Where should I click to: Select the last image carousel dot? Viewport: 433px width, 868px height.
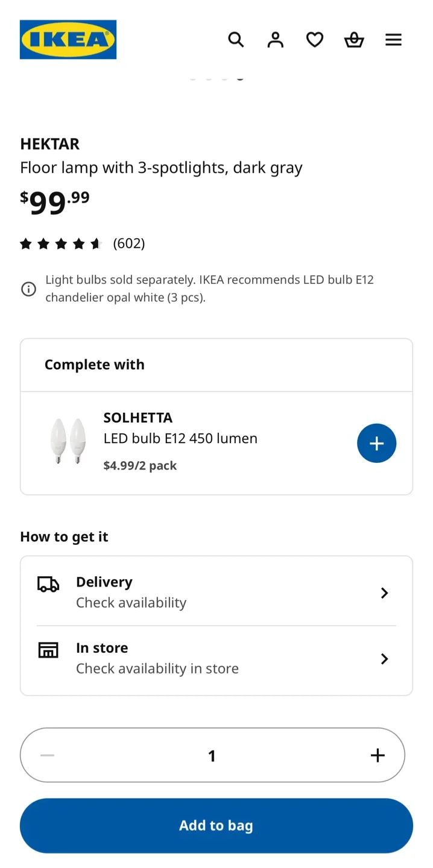pos(240,78)
